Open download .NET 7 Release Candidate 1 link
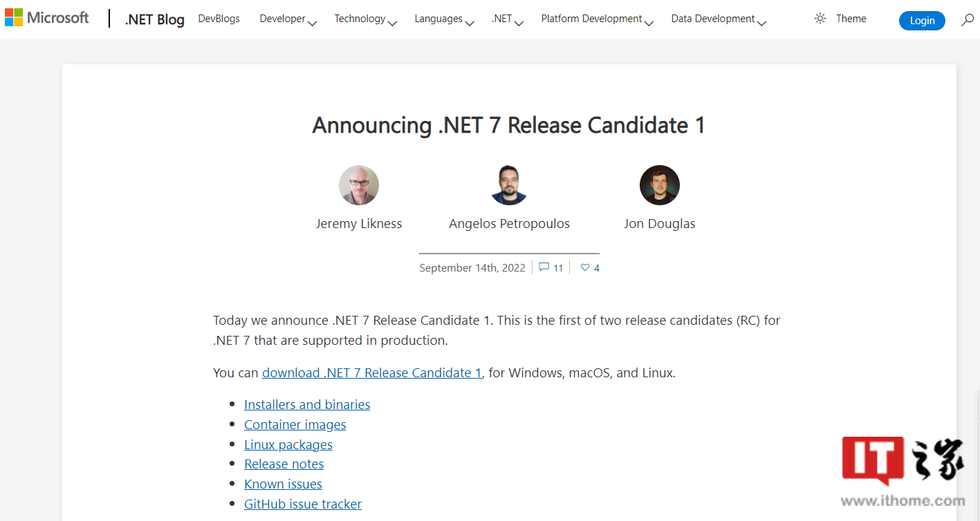This screenshot has width=980, height=521. pos(371,373)
